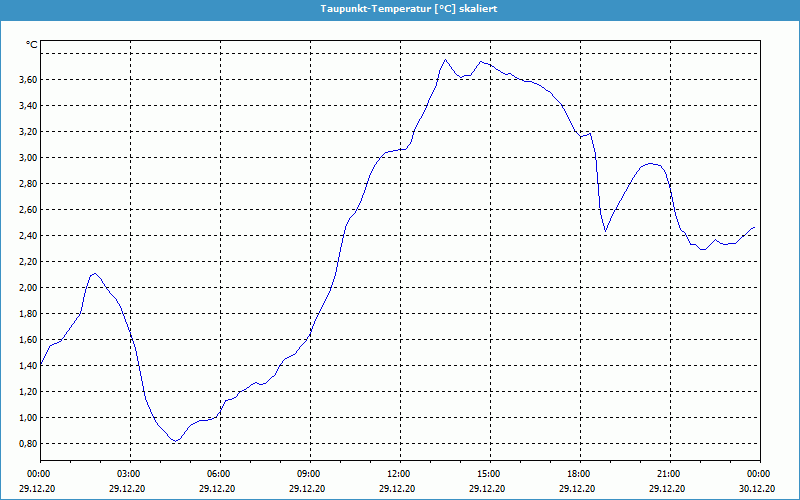Click the Taupunkt-Temperatur chart title
Screen dimensions: 800x500
point(400,8)
